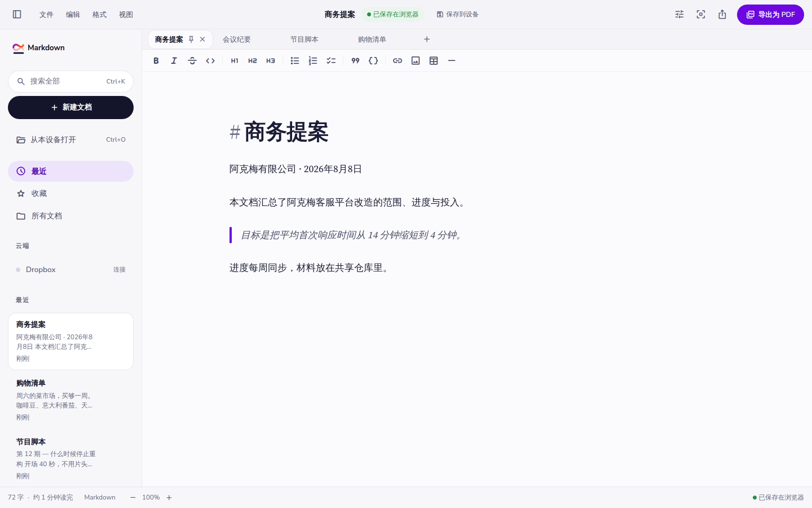Image resolution: width=812 pixels, height=508 pixels.
Task: Insert a code block
Action: pyautogui.click(x=373, y=61)
